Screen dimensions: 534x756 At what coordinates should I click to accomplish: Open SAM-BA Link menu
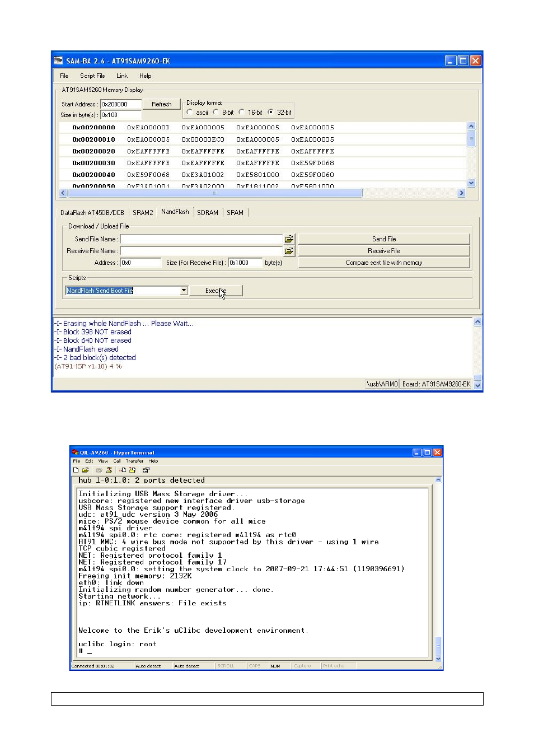122,76
